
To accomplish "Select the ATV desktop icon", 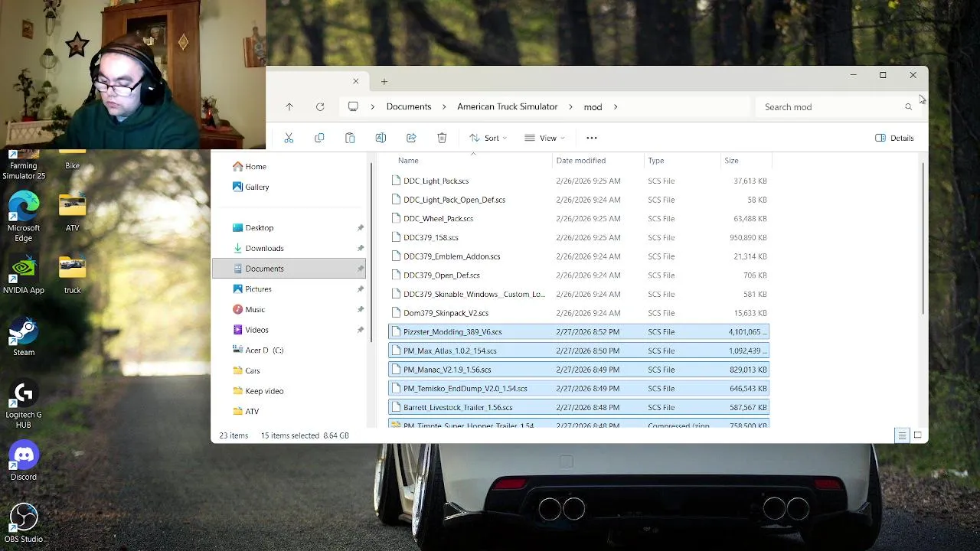I will [73, 212].
